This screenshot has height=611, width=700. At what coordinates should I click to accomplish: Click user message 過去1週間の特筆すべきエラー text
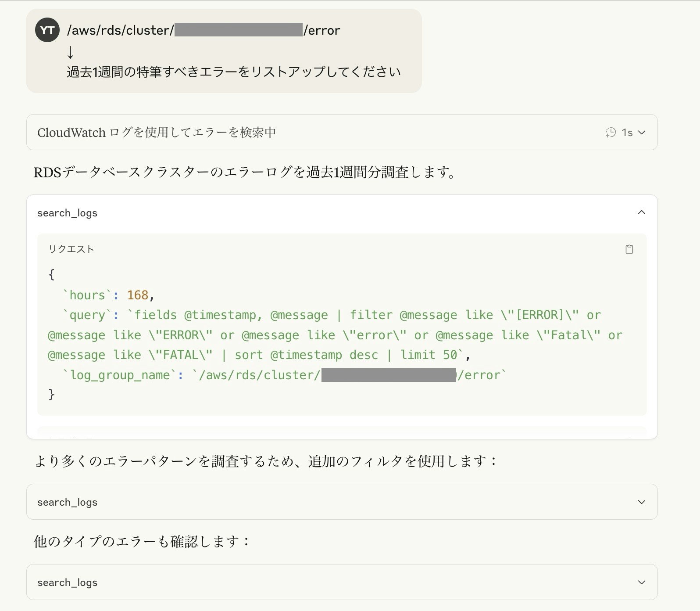[x=233, y=72]
